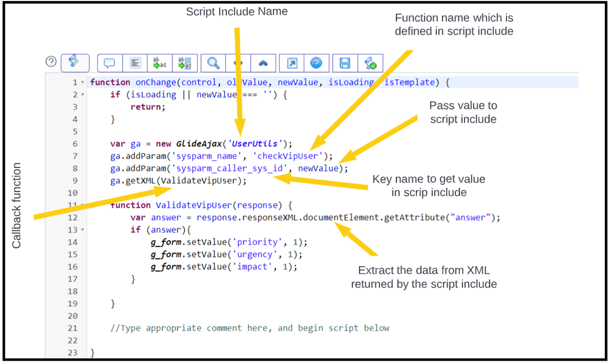The image size is (612, 364).
Task: Click 'function ValidateVipUser(response)' declaration
Action: [196, 205]
